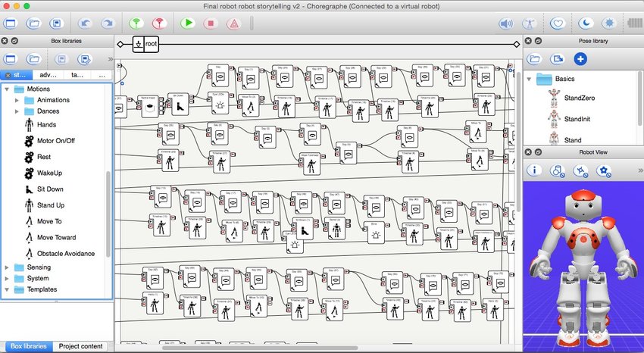This screenshot has width=644, height=353.
Task: Save box library icon in Box libraries toolbar
Action: click(x=61, y=59)
